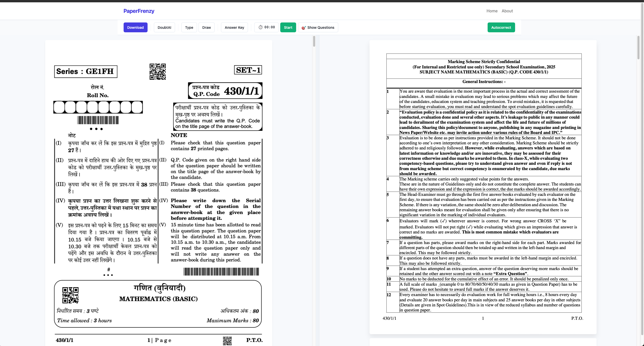This screenshot has height=346, width=644.
Task: Open the DoubtAI assistant
Action: point(164,28)
